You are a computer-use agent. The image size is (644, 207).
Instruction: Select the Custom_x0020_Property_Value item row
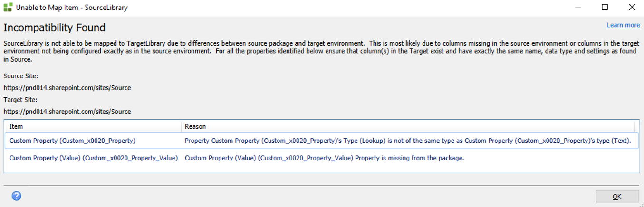pos(94,158)
